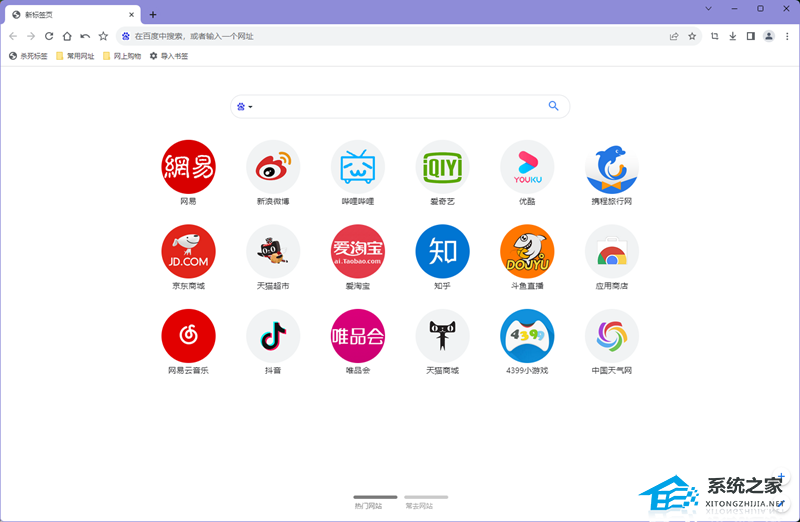
Task: Go to 京东商城 shortcut
Action: pos(188,251)
